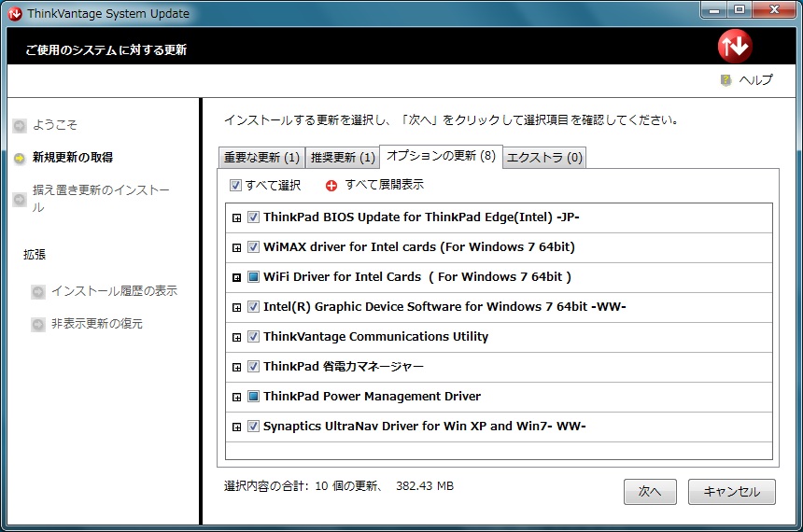Close the System Update window
The width and height of the screenshot is (803, 532).
pyautogui.click(x=774, y=9)
